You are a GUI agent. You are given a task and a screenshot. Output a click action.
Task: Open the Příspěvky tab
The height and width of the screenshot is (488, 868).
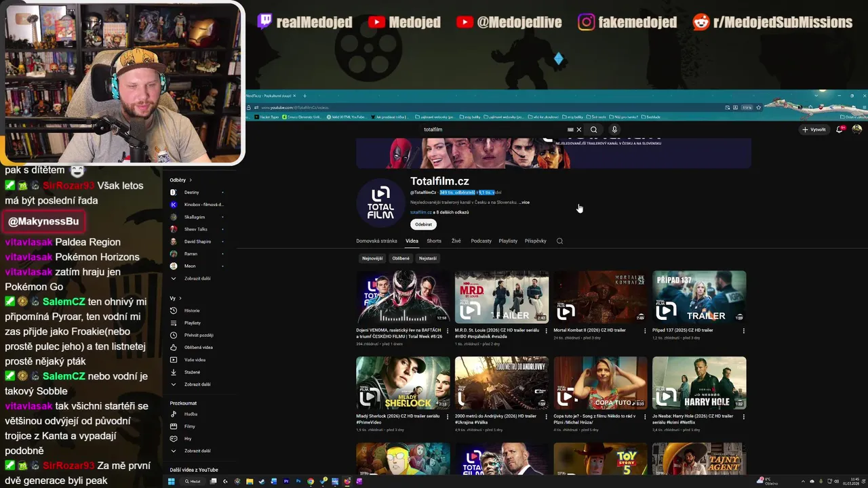[535, 241]
